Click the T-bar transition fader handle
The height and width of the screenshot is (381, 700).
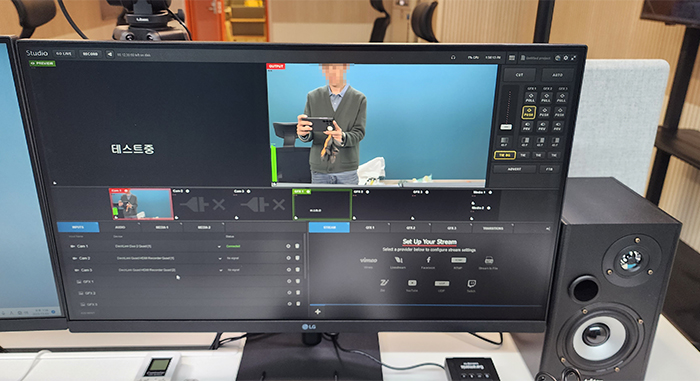pos(506,127)
